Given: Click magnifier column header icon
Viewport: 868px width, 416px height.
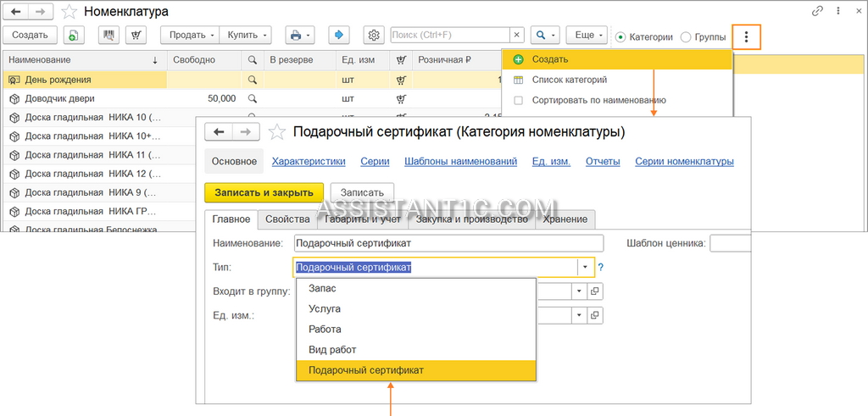Looking at the screenshot, I should click(253, 60).
